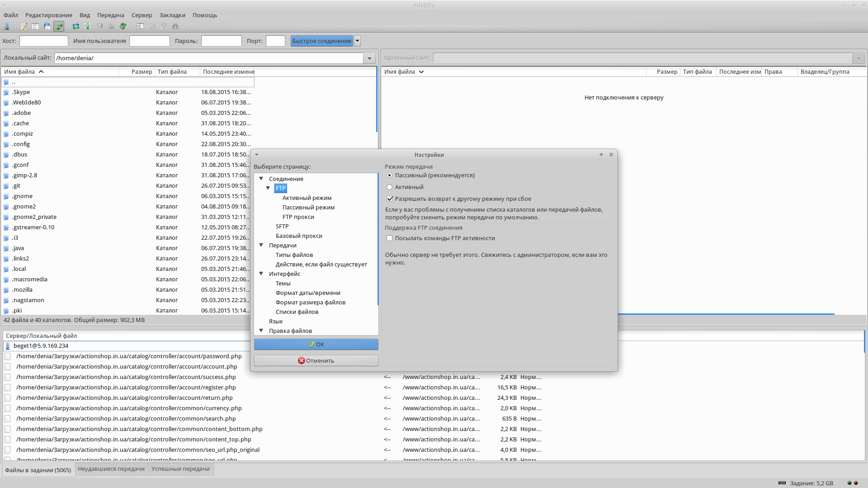Screen dimensions: 868x488
Task: Uncheck Разрешить возврат к другому режиму
Action: point(390,199)
